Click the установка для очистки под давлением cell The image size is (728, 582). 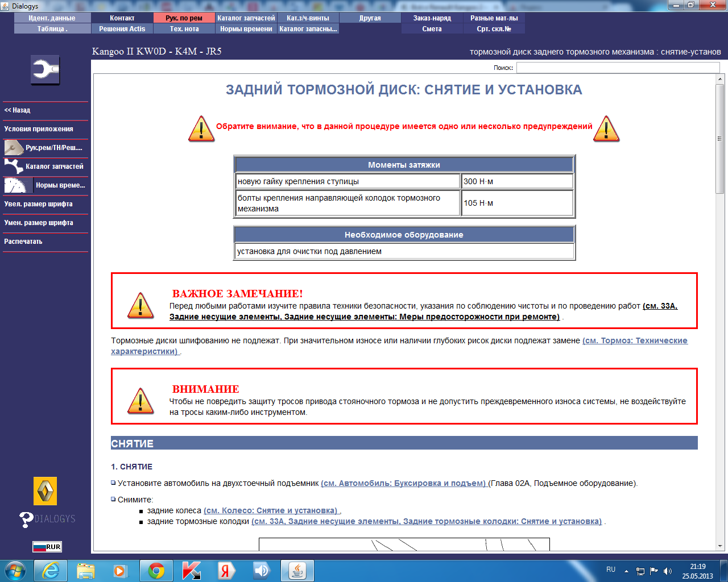click(404, 251)
